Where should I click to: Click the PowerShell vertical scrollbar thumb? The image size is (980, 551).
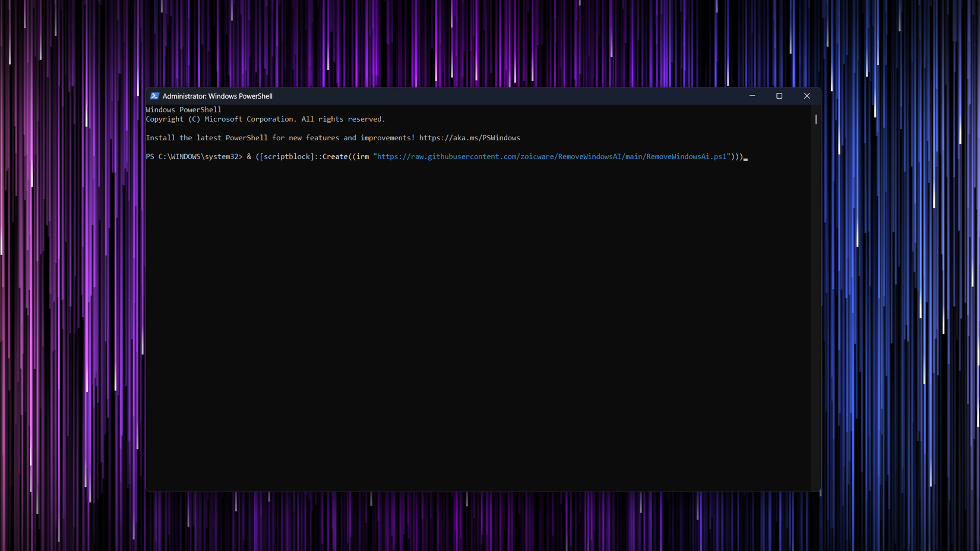click(x=816, y=119)
